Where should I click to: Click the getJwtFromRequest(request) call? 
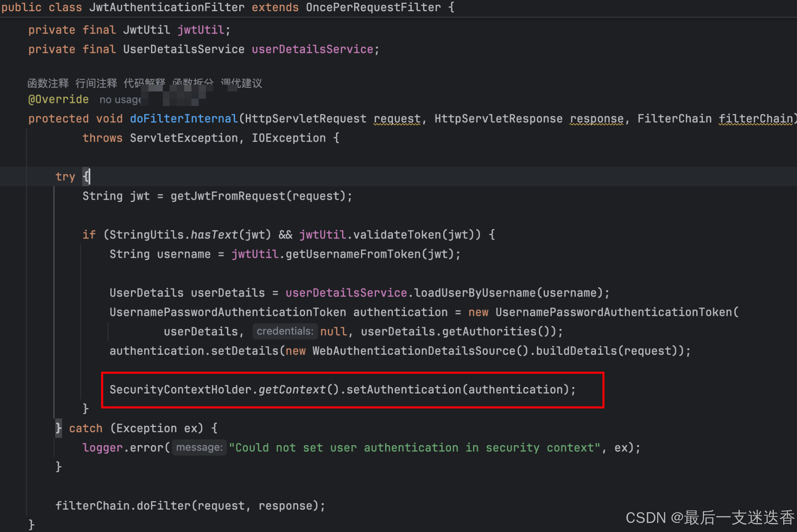258,196
